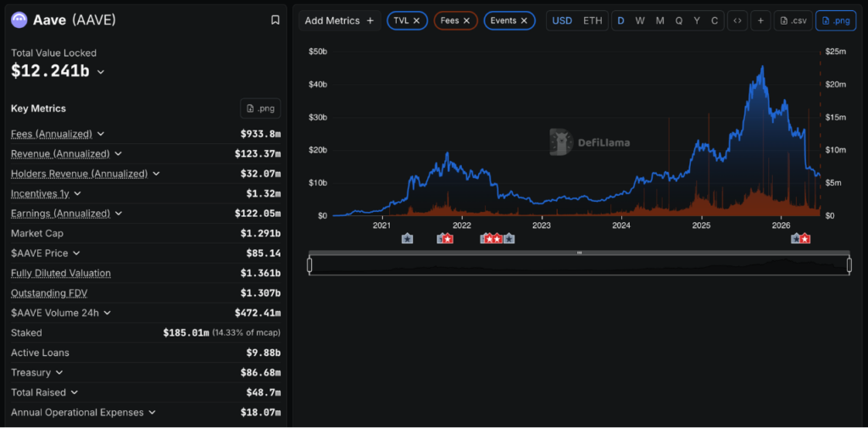
Task: Grab the left range slider handle
Action: click(309, 266)
